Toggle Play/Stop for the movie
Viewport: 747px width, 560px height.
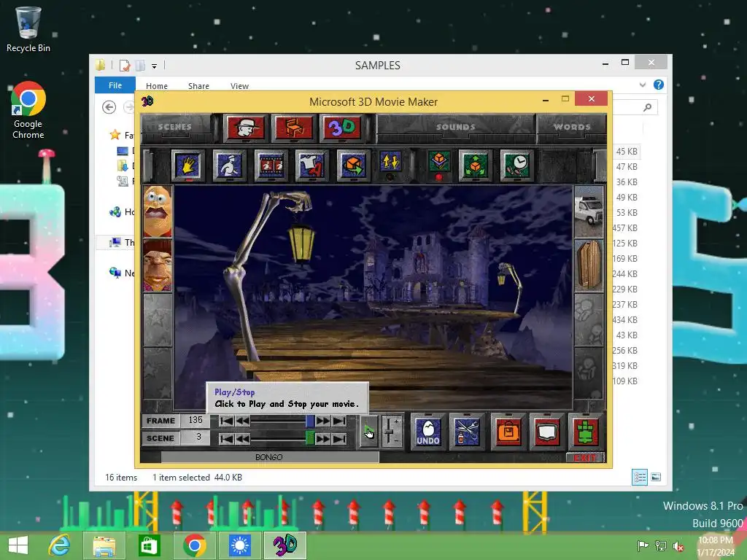(x=368, y=432)
